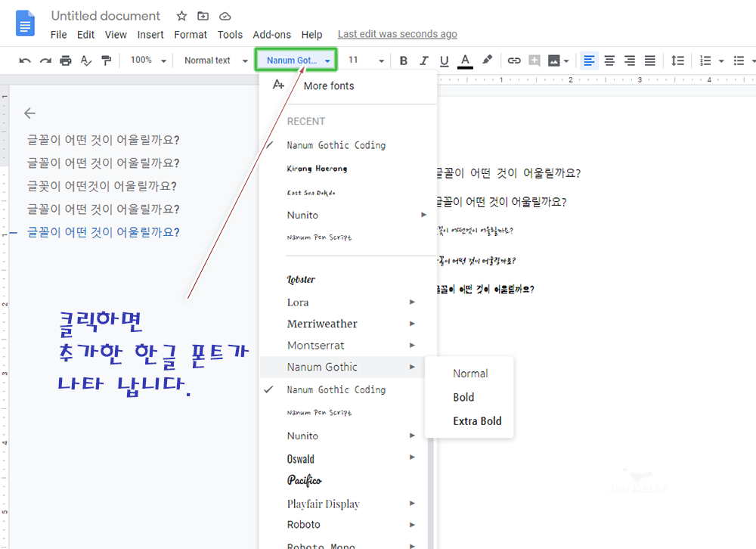Open the text color picker
This screenshot has width=756, height=549.
tap(465, 60)
